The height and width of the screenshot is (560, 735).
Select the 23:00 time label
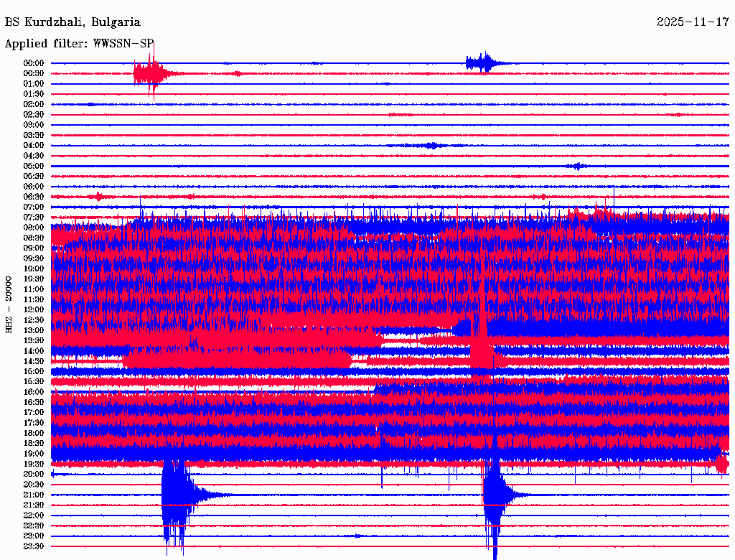(34, 536)
